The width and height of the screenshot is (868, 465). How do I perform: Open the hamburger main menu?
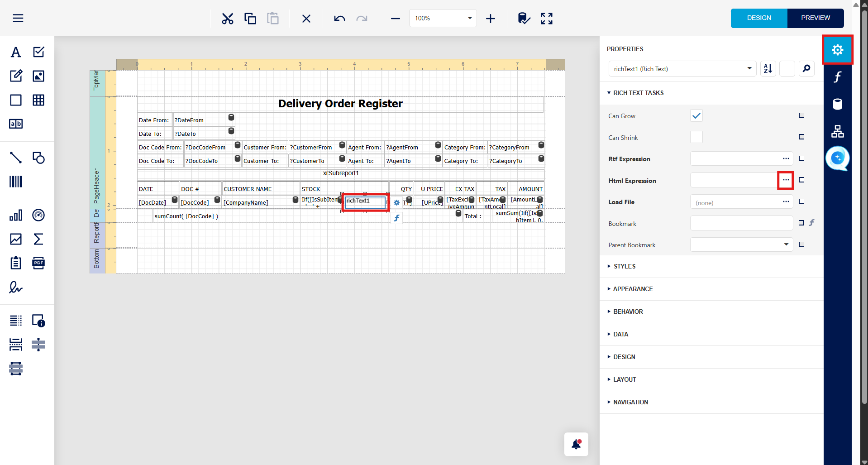pyautogui.click(x=18, y=18)
